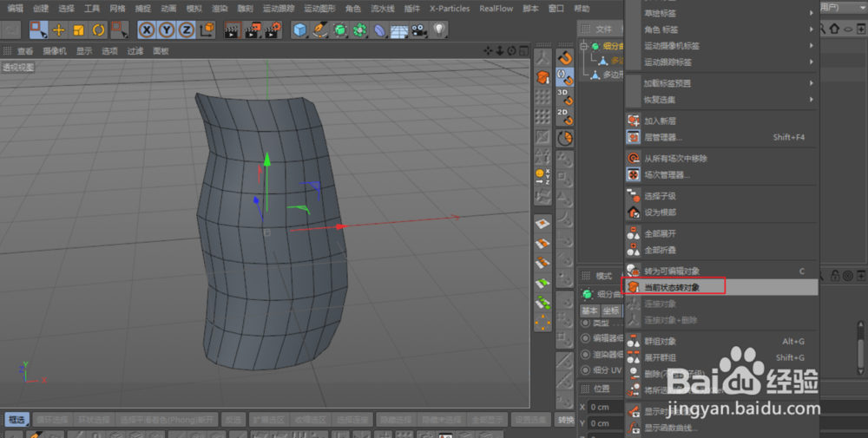Viewport: 868px width, 438px height.
Task: Choose 加入新层 from context menu
Action: click(722, 121)
